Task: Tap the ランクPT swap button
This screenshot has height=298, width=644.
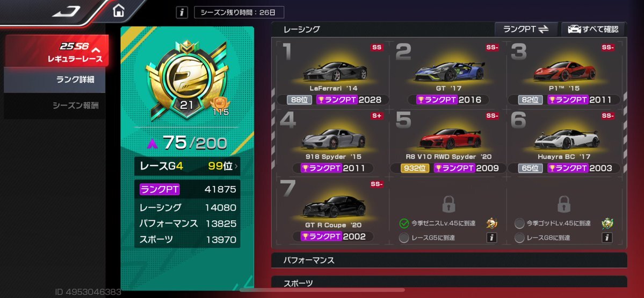Action: [526, 29]
